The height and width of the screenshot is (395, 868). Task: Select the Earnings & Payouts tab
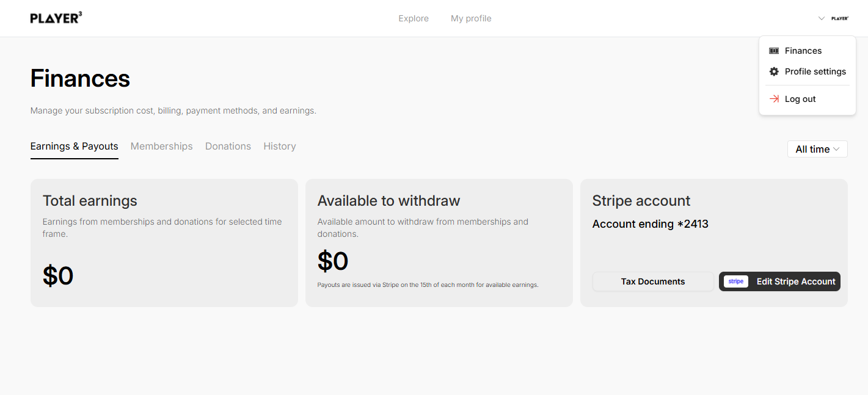point(75,147)
